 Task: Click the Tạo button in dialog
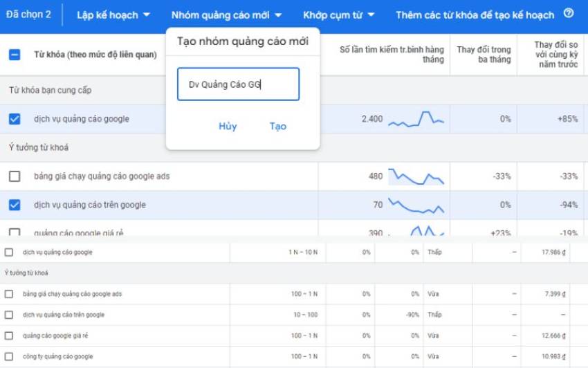coord(278,126)
